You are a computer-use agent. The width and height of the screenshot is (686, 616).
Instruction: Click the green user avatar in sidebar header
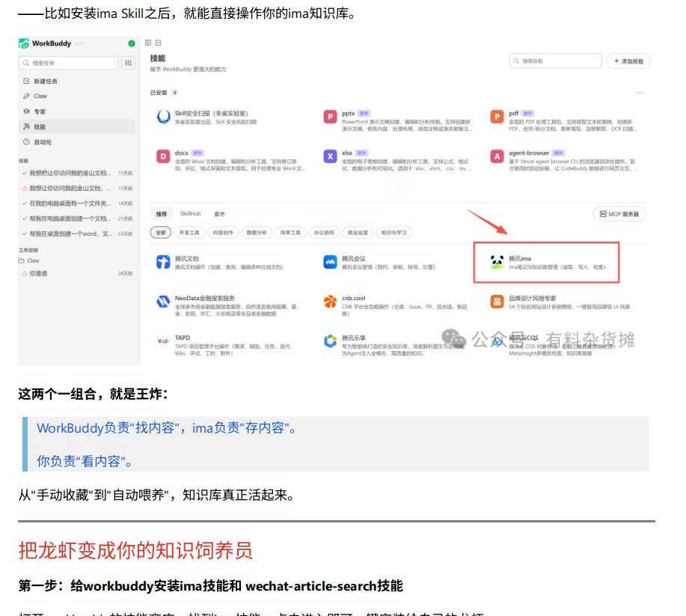pyautogui.click(x=131, y=43)
